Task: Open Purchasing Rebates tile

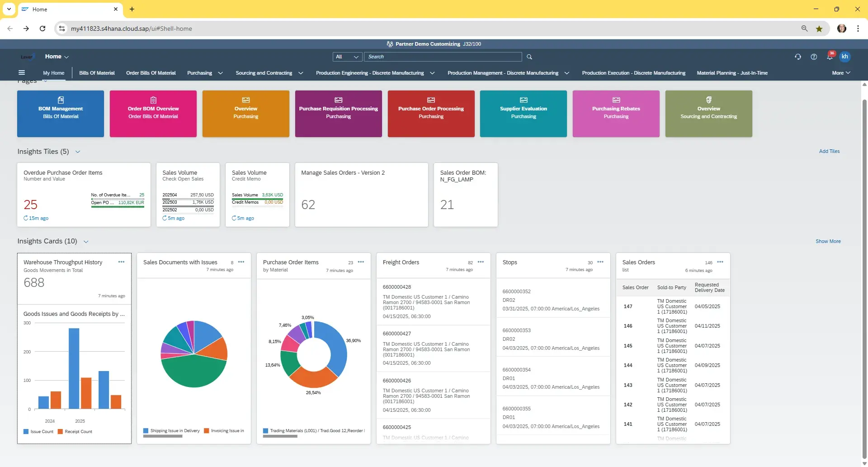Action: (616, 114)
